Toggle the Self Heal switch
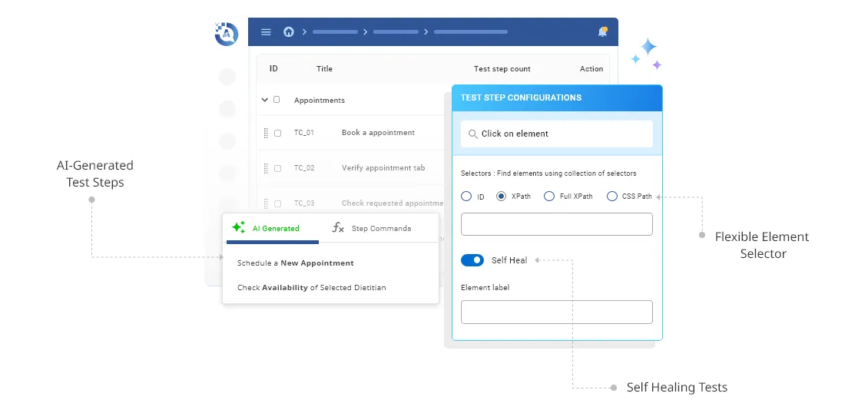The image size is (868, 413). tap(472, 260)
